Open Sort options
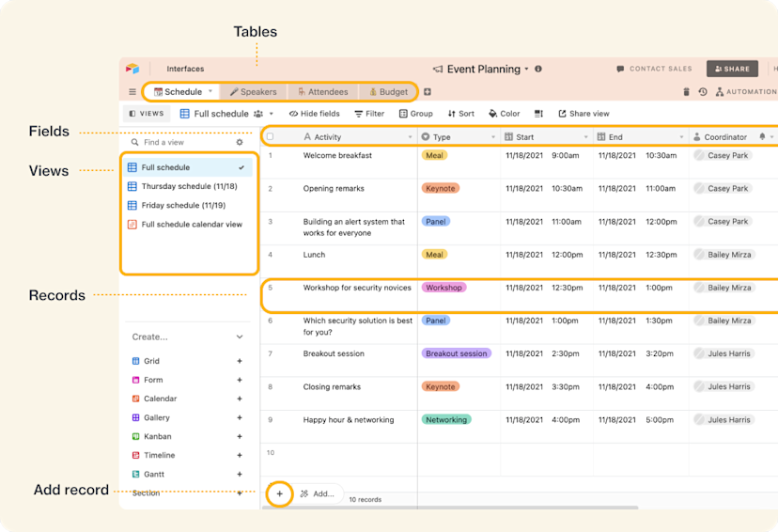 (x=461, y=114)
